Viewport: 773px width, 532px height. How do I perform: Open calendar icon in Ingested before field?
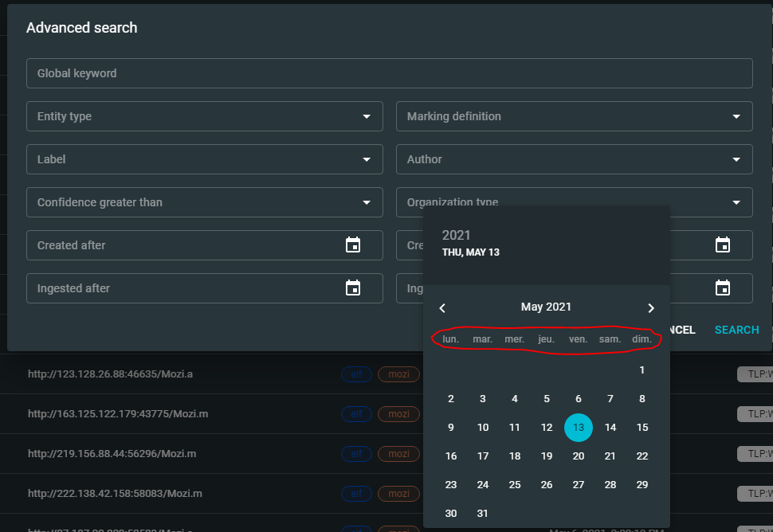[x=723, y=288]
